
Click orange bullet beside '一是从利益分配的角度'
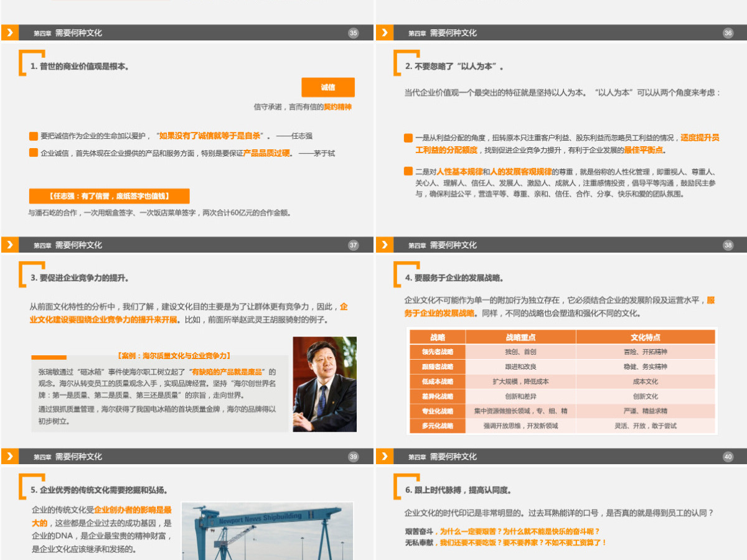(x=408, y=138)
